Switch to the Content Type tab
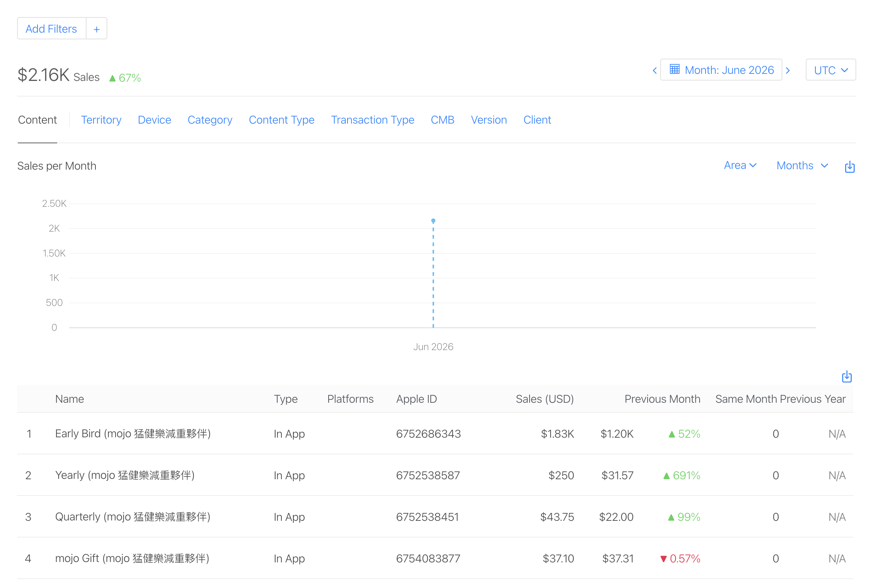This screenshot has width=880, height=588. pos(282,120)
